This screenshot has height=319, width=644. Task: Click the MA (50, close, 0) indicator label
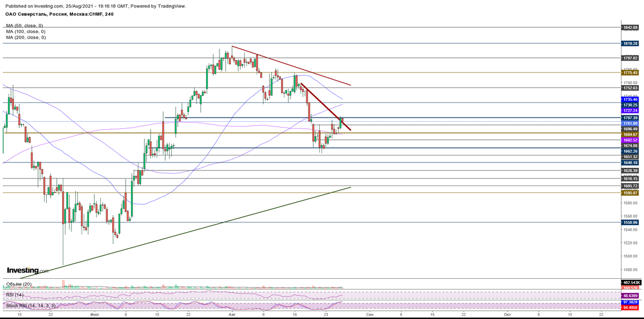25,26
